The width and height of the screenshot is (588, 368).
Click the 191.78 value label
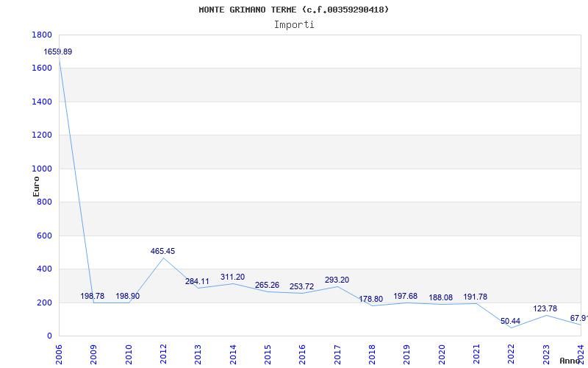pos(475,297)
